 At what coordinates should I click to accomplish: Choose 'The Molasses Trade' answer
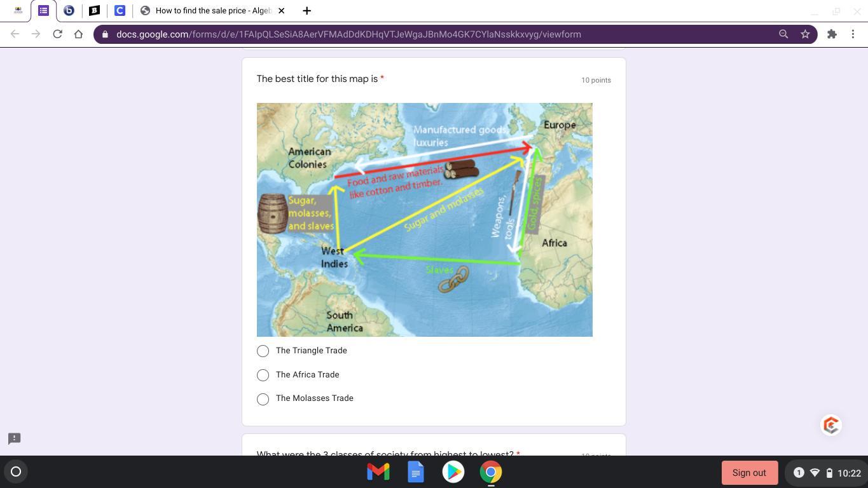263,399
